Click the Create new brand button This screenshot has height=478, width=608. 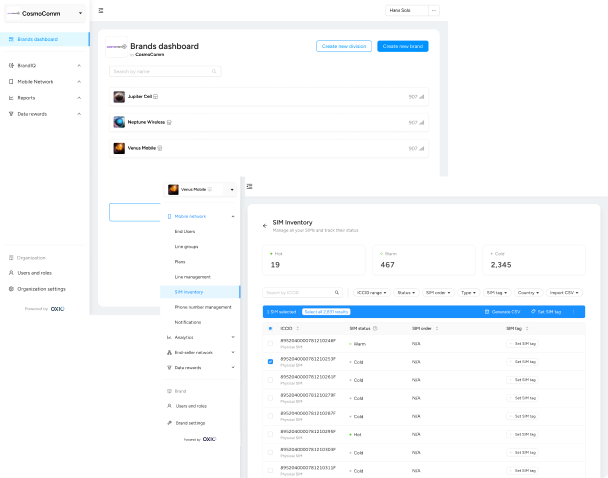[x=402, y=46]
